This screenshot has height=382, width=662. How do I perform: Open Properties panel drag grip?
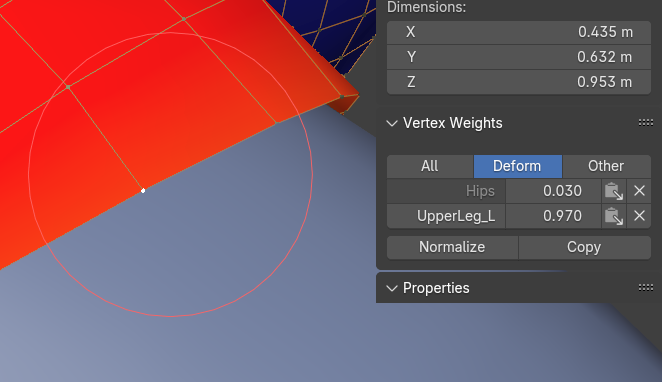(x=646, y=288)
